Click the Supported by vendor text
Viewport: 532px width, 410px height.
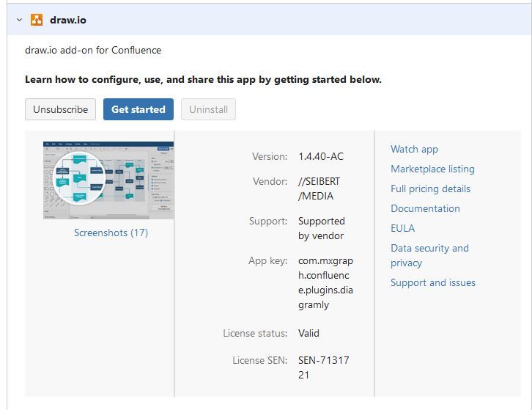tap(322, 228)
